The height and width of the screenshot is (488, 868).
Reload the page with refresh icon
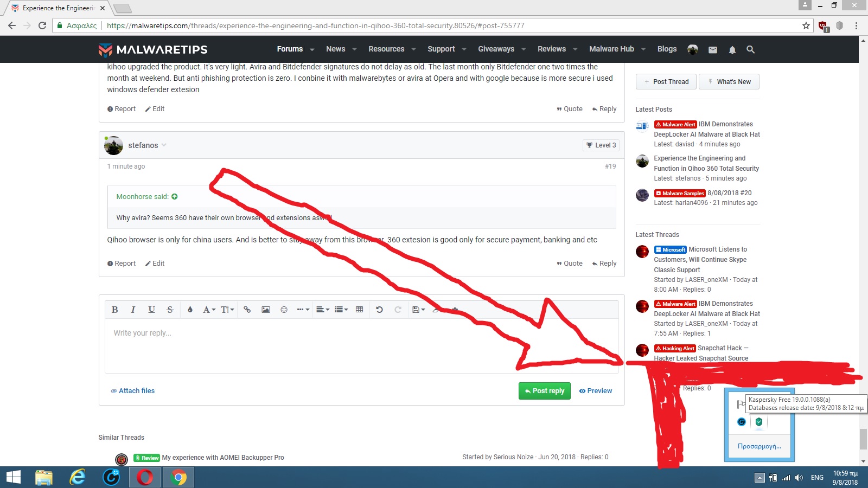[42, 25]
